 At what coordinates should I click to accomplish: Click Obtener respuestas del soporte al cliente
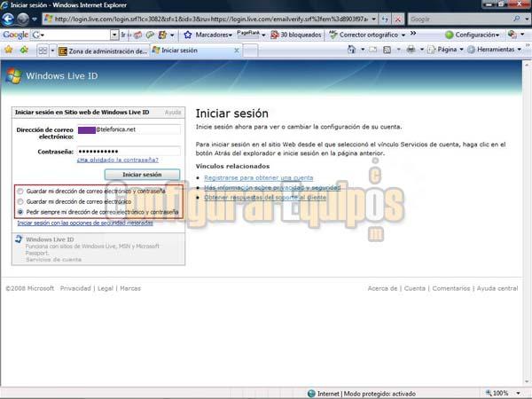pos(265,197)
